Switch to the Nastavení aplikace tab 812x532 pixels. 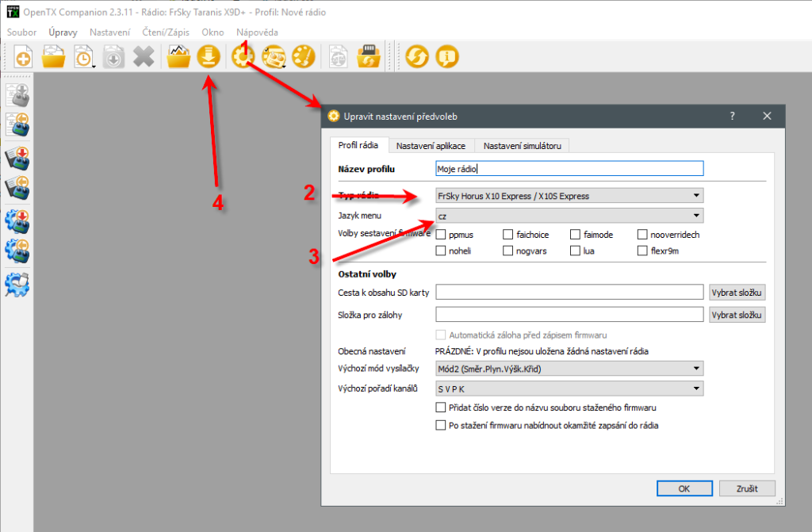click(431, 146)
